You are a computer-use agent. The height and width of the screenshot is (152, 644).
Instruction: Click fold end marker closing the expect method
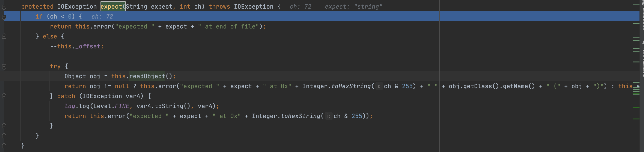[x=4, y=146]
